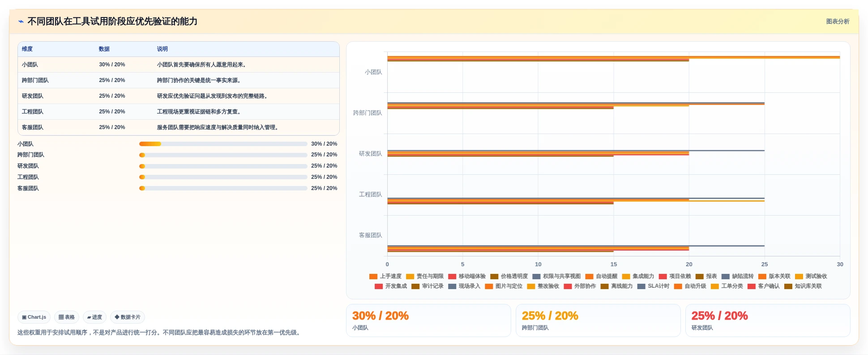Click description 小团队首先要确保所有人愿意用起来

[x=201, y=65]
